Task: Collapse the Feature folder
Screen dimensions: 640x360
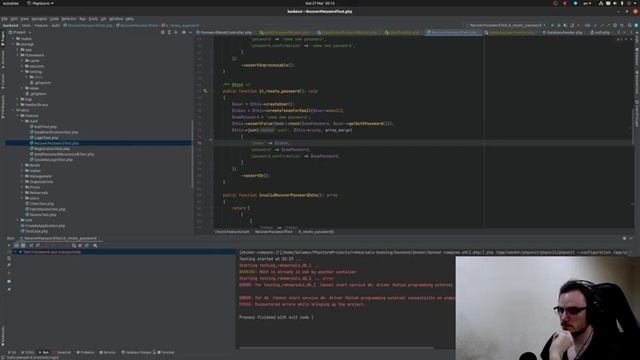Action: pyautogui.click(x=18, y=116)
